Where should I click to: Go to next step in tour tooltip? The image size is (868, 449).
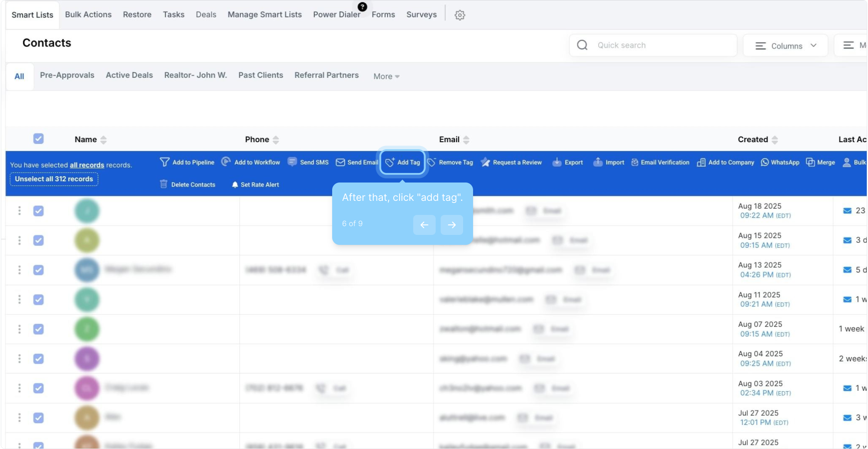451,225
